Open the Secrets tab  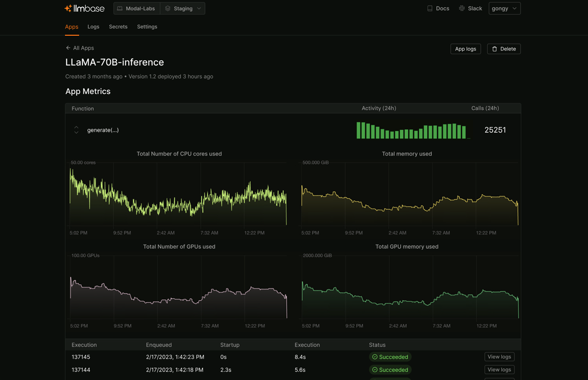pos(118,26)
